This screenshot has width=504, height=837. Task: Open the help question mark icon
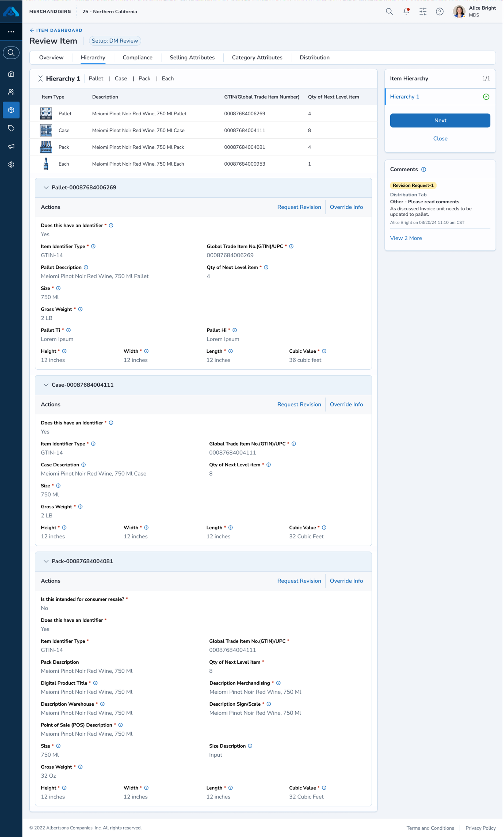(x=440, y=12)
